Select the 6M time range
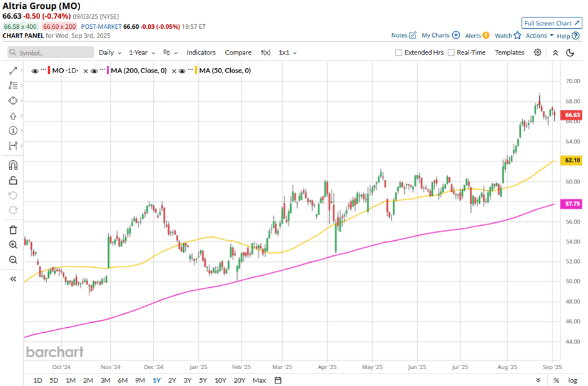This screenshot has width=588, height=386. [123, 380]
